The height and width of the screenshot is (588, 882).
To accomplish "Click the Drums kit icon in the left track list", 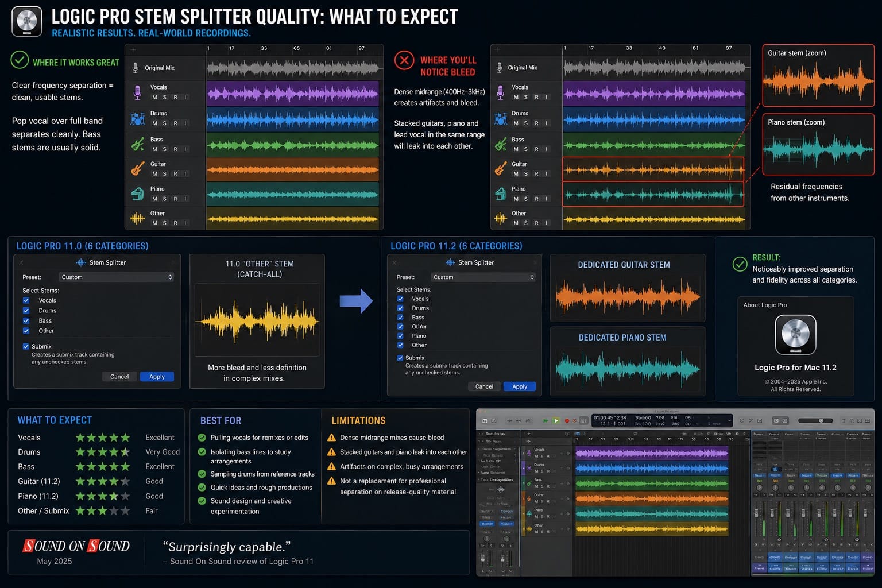I will coord(137,118).
